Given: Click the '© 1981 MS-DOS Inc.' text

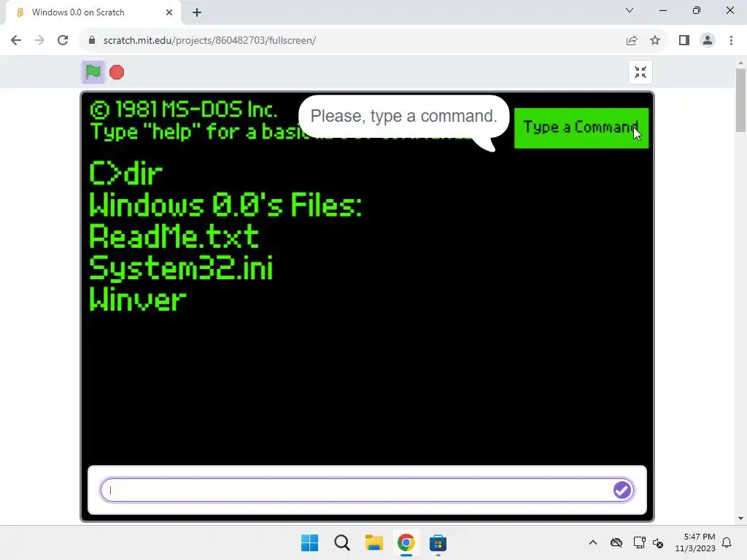Looking at the screenshot, I should (x=184, y=109).
